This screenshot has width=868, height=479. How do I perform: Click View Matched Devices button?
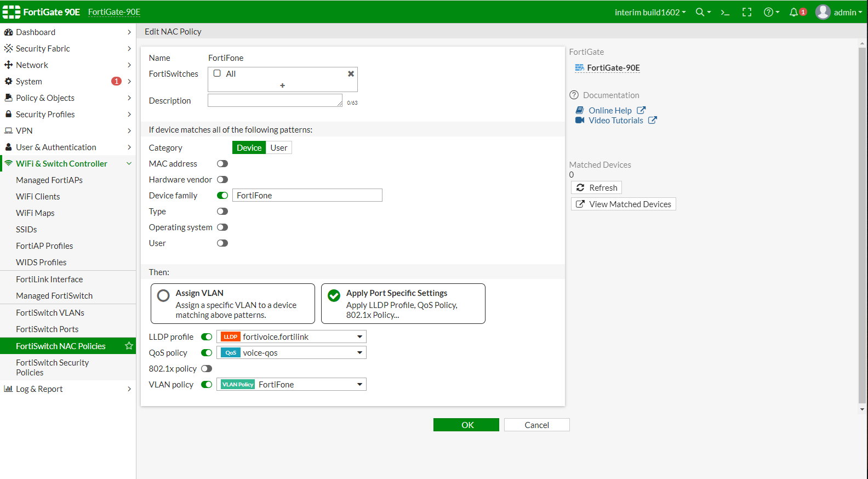tap(624, 204)
